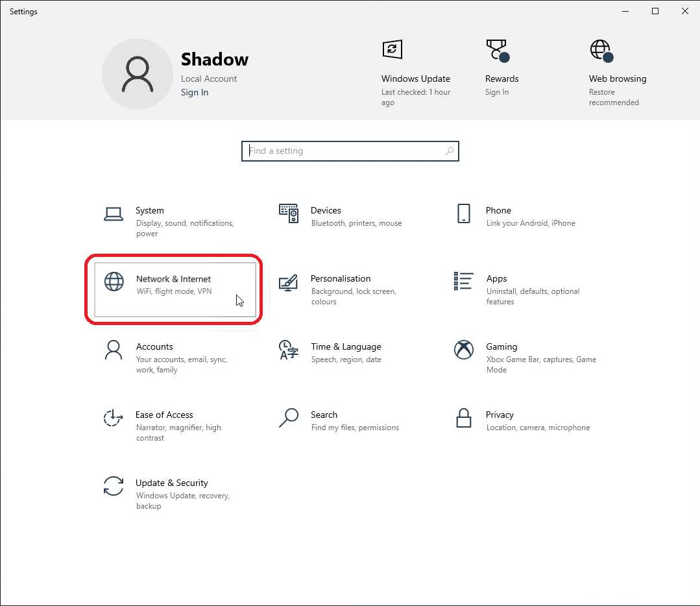Open Search settings title
The height and width of the screenshot is (606, 700).
click(x=324, y=415)
